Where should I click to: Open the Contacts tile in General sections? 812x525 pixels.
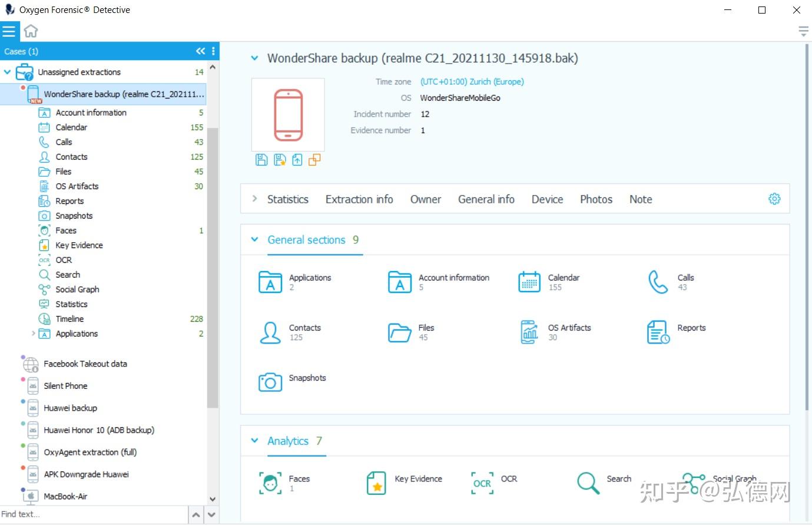coord(290,332)
